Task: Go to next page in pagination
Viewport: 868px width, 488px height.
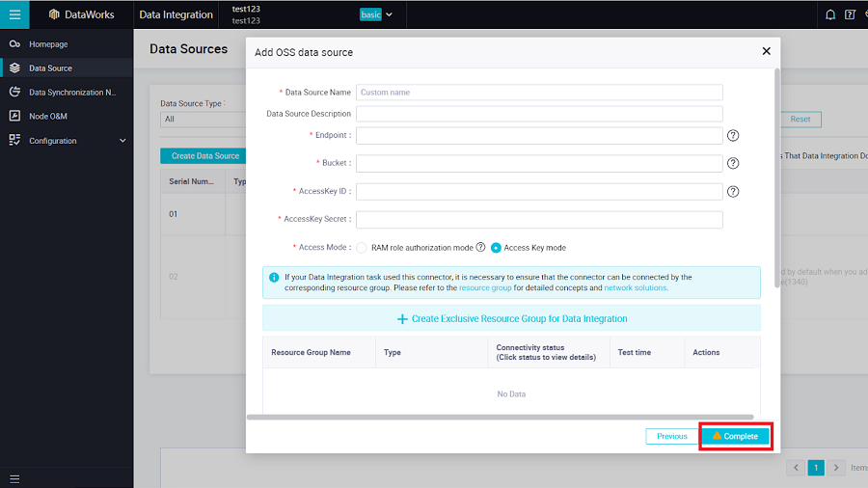Action: point(836,468)
